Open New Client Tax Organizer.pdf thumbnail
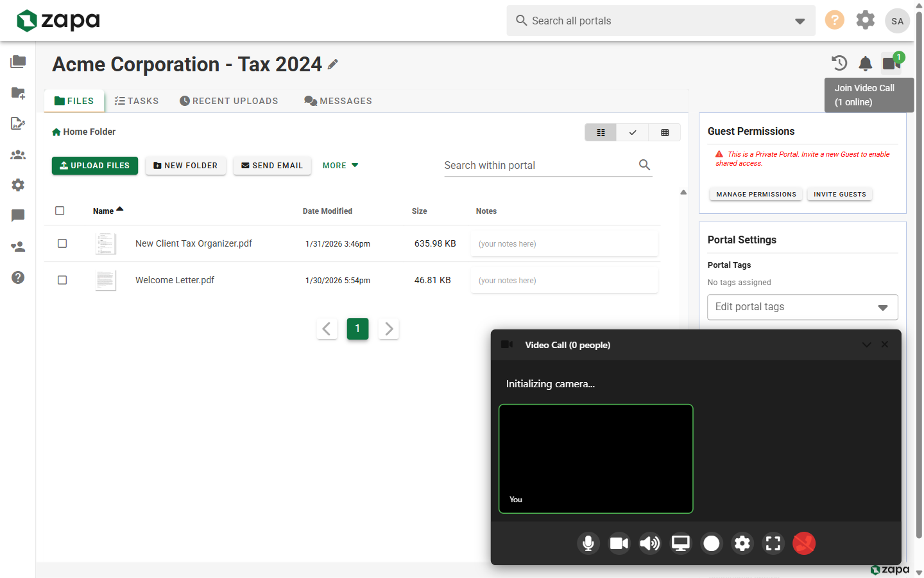 [106, 244]
